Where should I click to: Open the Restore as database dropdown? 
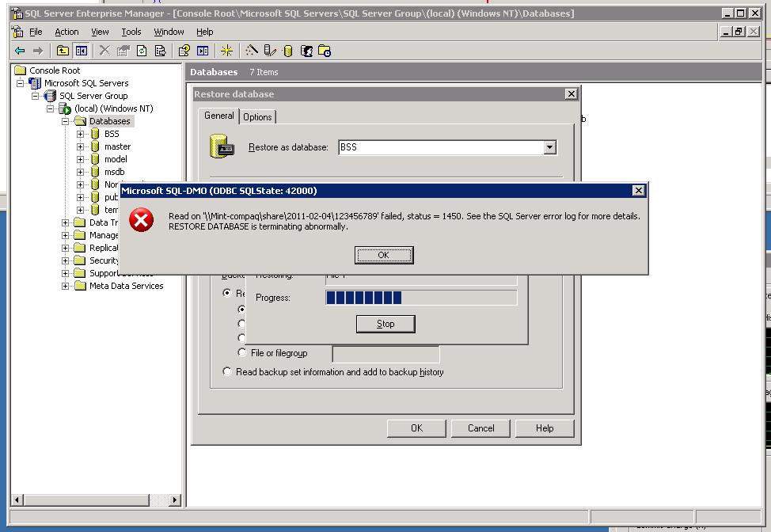[549, 147]
